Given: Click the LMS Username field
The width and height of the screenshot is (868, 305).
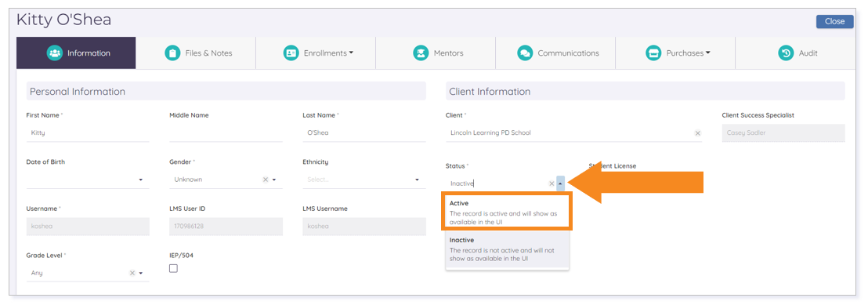Looking at the screenshot, I should point(364,227).
